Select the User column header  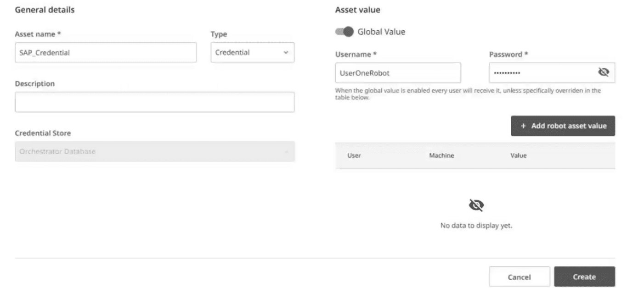point(354,155)
